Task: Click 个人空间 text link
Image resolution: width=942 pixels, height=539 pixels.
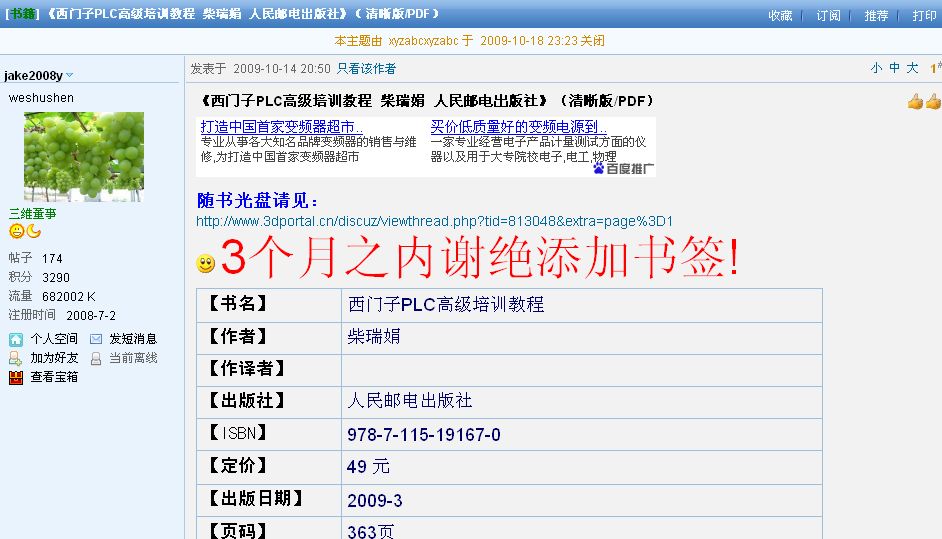Action: tap(54, 339)
